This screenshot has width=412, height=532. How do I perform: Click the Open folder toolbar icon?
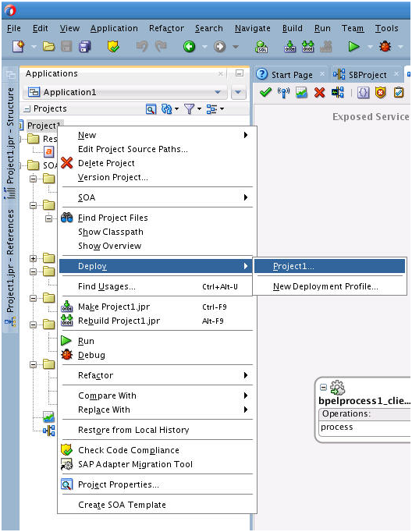coord(48,46)
